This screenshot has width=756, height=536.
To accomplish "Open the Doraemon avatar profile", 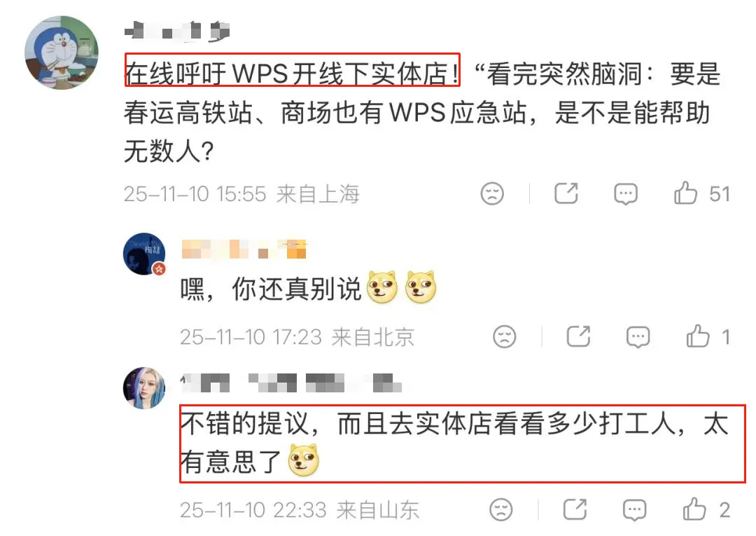I will pyautogui.click(x=62, y=53).
